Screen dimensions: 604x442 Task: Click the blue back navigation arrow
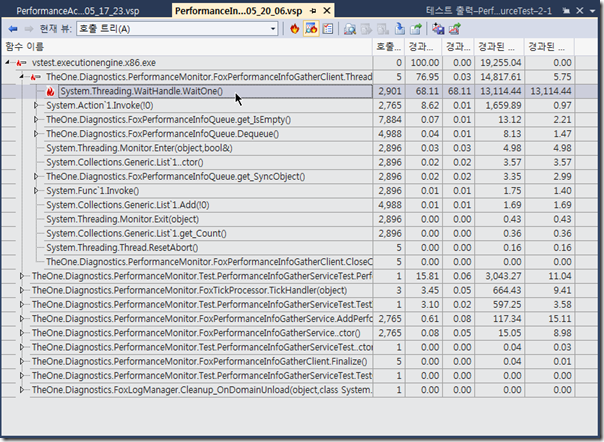coord(13,29)
